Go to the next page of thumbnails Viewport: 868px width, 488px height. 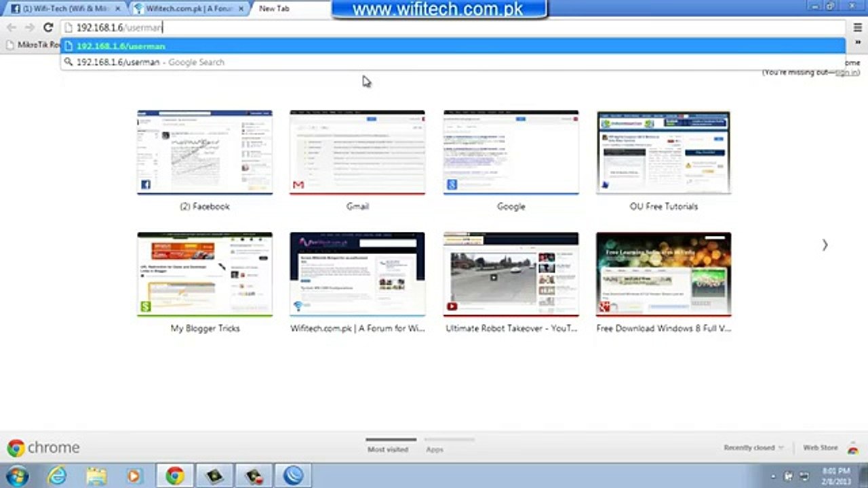(x=825, y=245)
